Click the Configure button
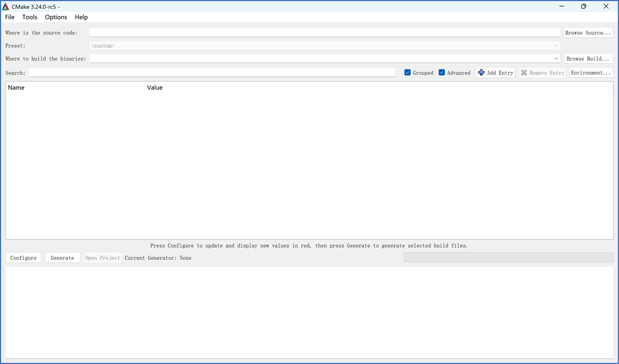This screenshot has height=364, width=619. [x=23, y=258]
